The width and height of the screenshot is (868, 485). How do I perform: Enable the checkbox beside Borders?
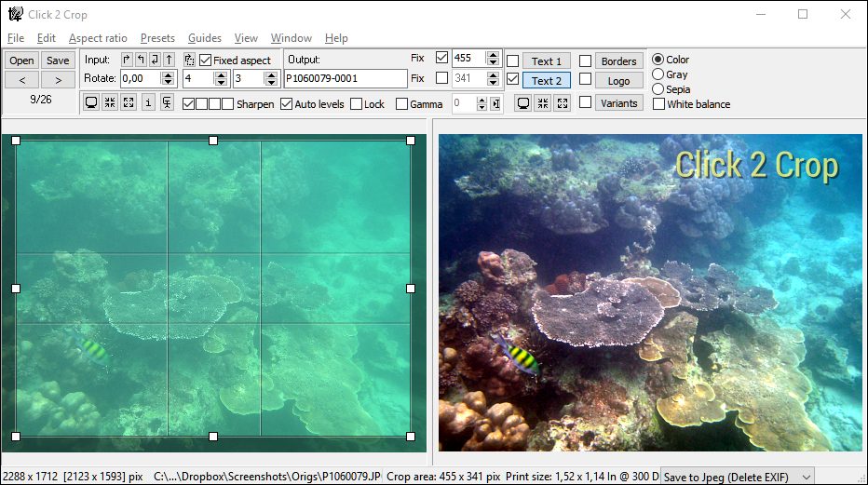(585, 61)
